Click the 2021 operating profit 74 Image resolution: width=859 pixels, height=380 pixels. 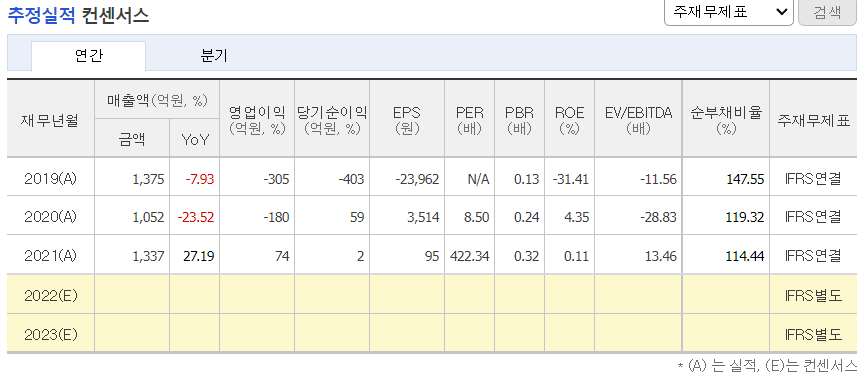tap(282, 256)
